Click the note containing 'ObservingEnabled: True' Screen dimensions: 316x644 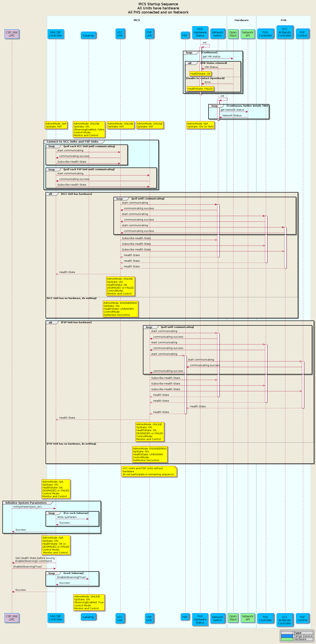89,602
